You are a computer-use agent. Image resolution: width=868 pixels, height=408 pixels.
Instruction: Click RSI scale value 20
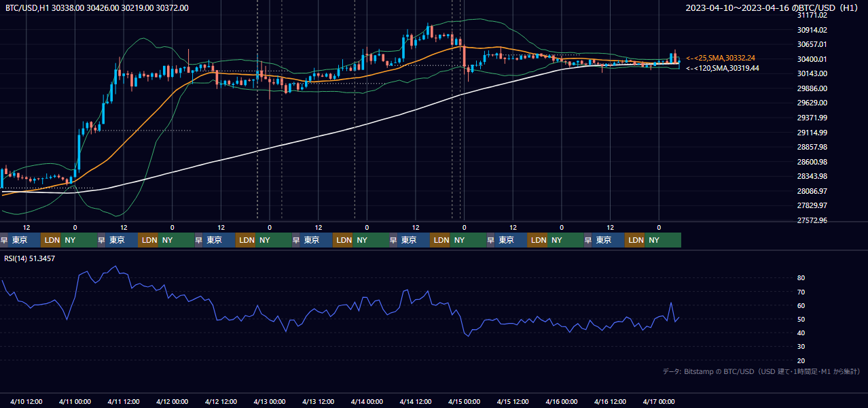801,360
